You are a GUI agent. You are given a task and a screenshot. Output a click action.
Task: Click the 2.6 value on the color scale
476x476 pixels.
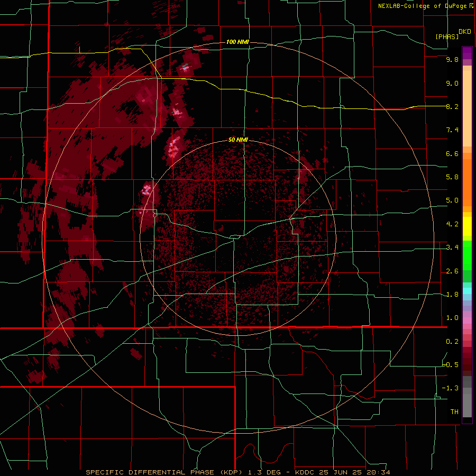[452, 271]
